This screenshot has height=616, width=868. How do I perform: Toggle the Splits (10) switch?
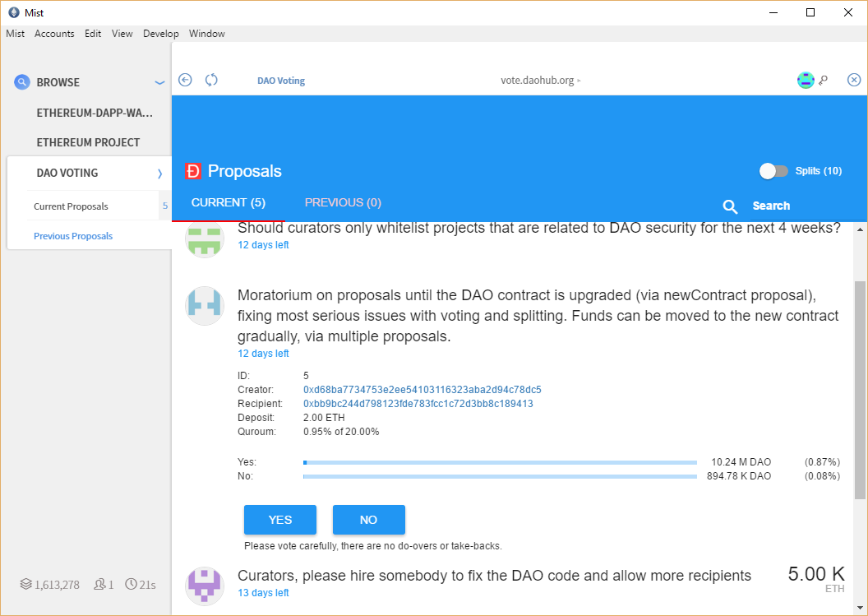point(773,171)
